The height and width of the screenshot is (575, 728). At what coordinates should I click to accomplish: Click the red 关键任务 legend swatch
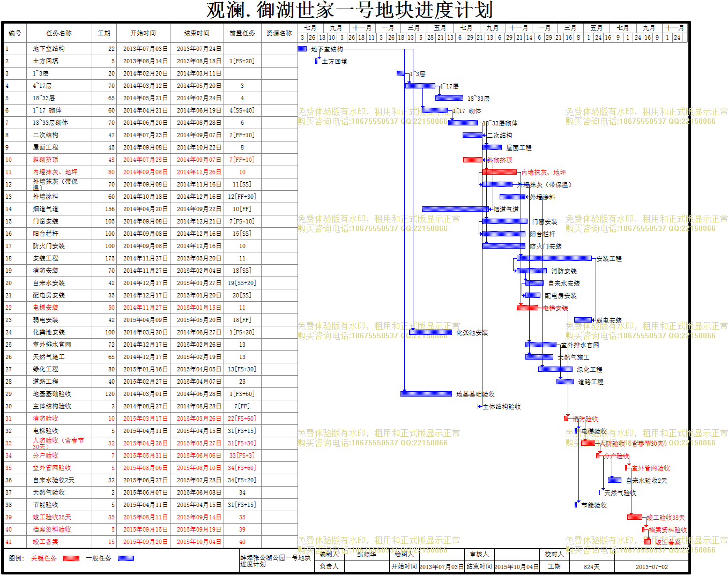71,558
